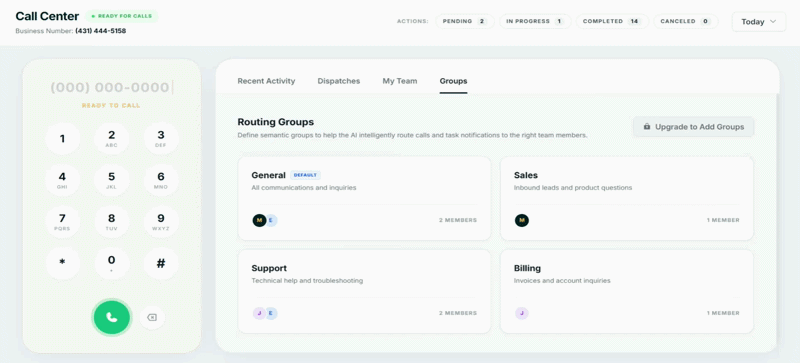800x363 pixels.
Task: Tap the 5 JKL key
Action: pyautogui.click(x=112, y=180)
